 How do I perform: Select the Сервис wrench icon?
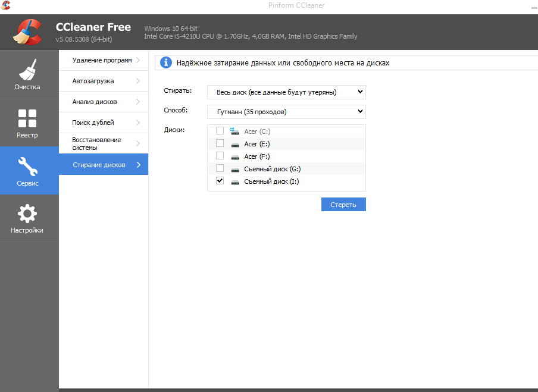coord(28,171)
